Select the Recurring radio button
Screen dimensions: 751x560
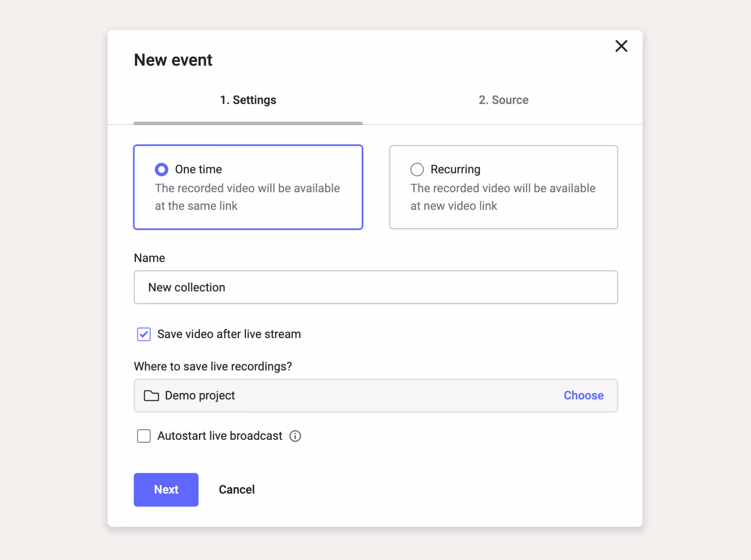pyautogui.click(x=417, y=169)
